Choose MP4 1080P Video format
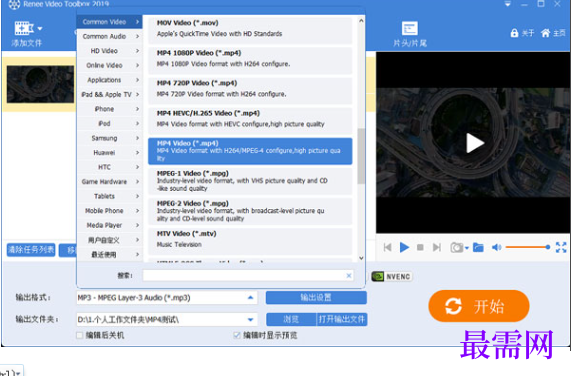The height and width of the screenshot is (376, 572). point(250,61)
